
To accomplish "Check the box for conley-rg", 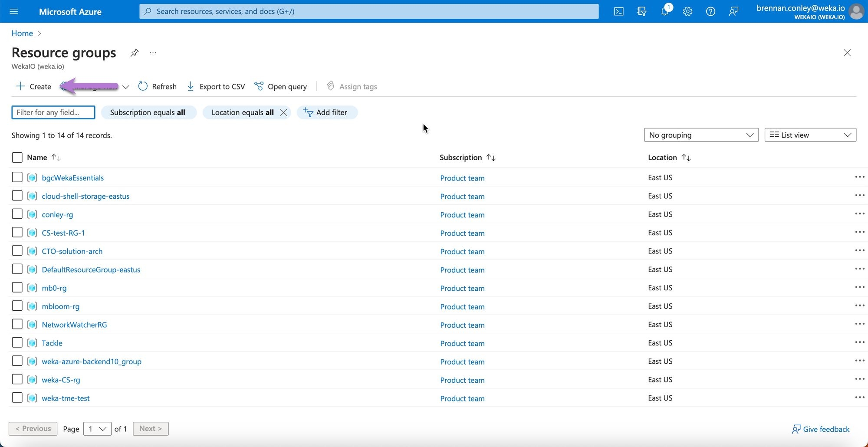I will pyautogui.click(x=17, y=214).
